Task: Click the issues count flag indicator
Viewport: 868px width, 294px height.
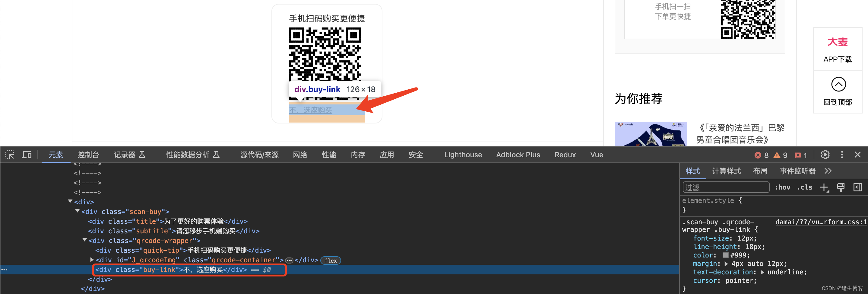Action: (x=801, y=155)
